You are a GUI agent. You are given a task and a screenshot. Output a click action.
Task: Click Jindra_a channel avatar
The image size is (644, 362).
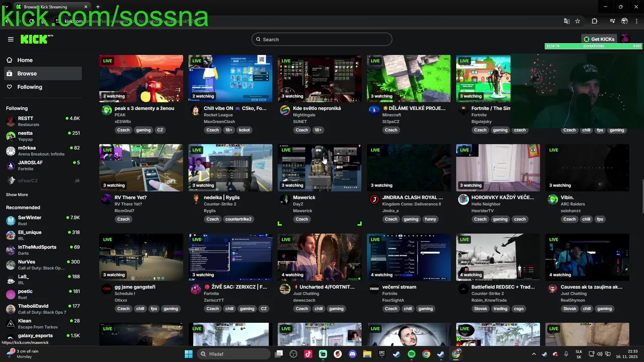374,200
